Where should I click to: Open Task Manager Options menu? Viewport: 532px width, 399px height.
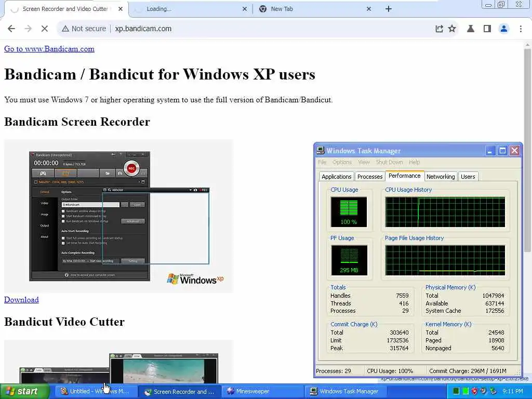coord(342,162)
